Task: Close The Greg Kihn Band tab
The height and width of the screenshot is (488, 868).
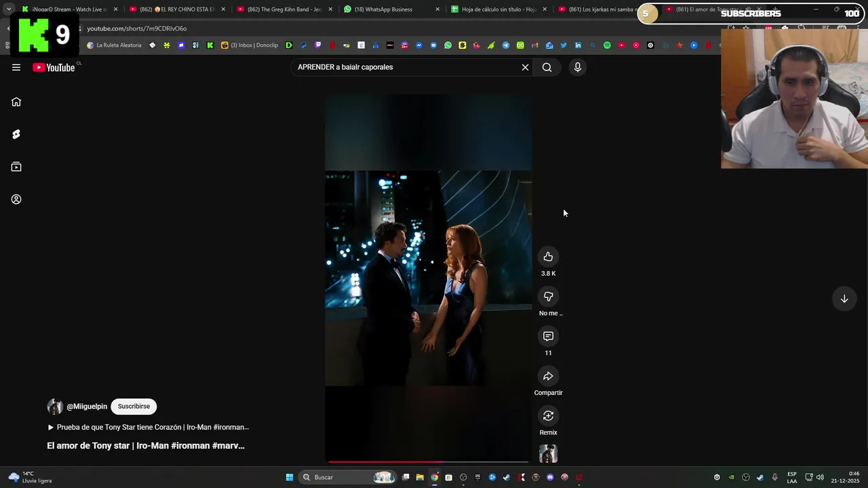Action: click(330, 9)
